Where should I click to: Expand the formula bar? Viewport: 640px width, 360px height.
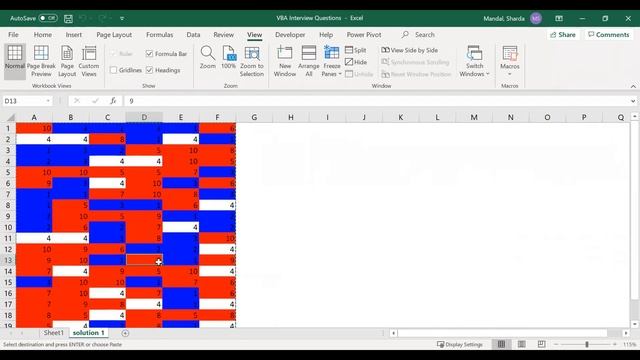(x=633, y=101)
